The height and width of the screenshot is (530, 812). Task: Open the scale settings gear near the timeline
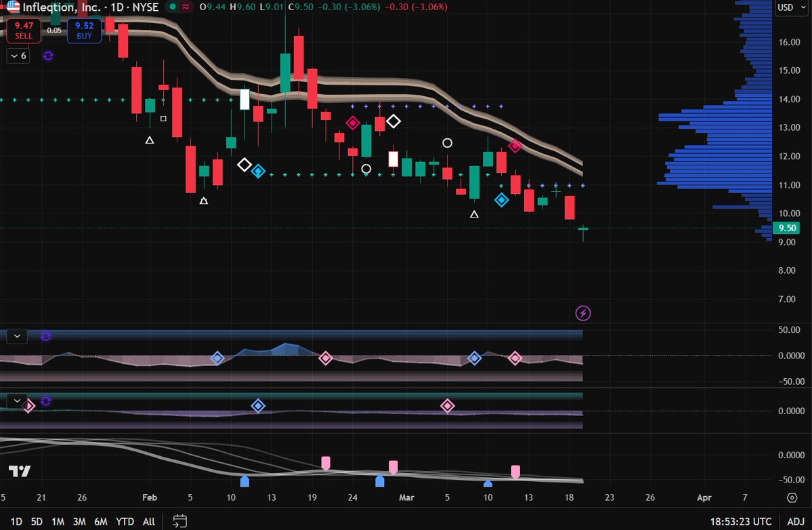click(791, 497)
